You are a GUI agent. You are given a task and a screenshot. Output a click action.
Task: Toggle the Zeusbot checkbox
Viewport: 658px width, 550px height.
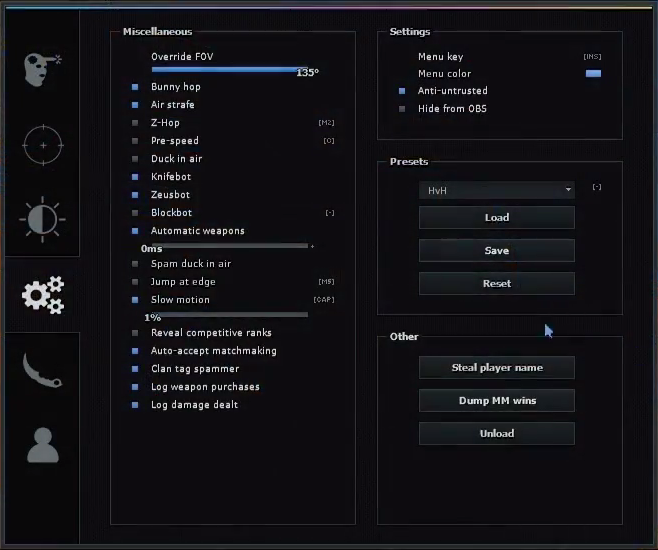click(135, 195)
